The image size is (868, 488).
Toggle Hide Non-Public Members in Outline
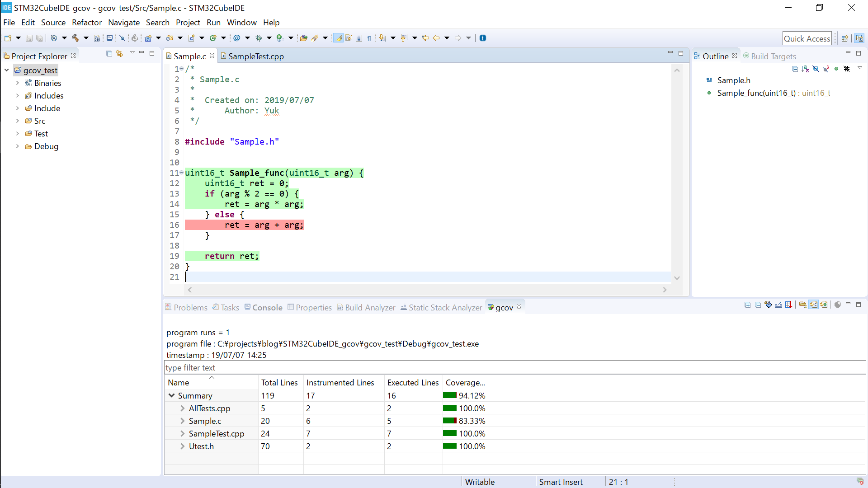(816, 69)
